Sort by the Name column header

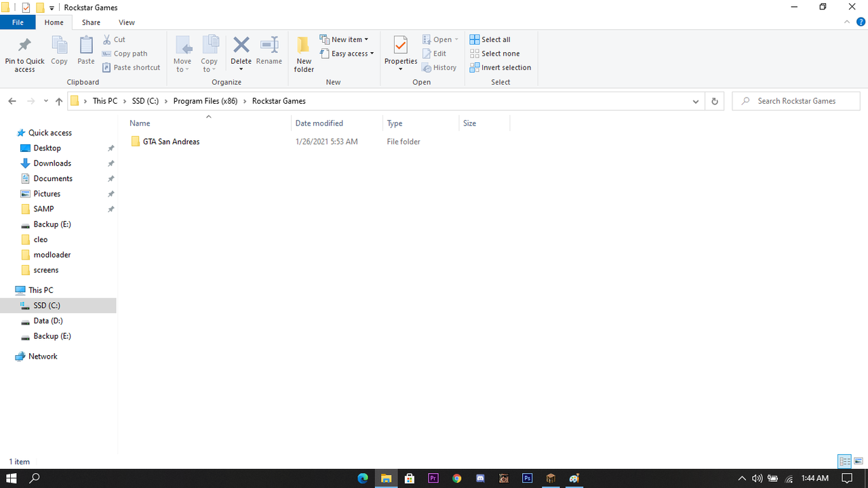pos(208,123)
